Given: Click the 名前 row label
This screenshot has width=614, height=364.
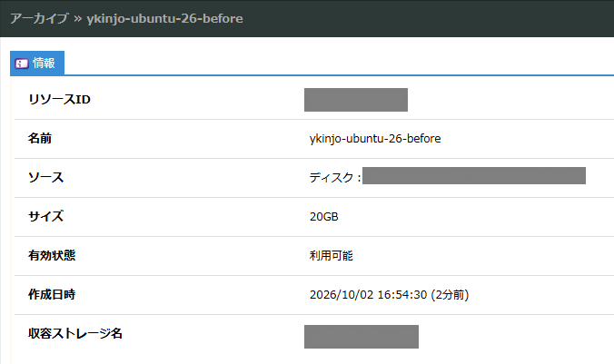Looking at the screenshot, I should click(40, 138).
